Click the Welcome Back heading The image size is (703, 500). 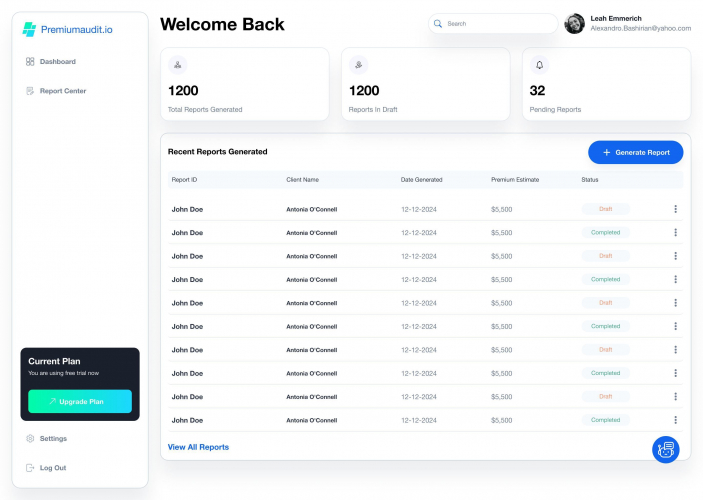pos(222,24)
